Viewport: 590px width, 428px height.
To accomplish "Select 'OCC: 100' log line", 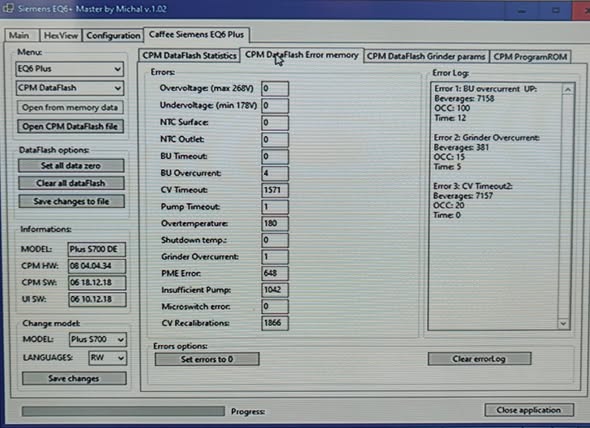I will point(452,108).
